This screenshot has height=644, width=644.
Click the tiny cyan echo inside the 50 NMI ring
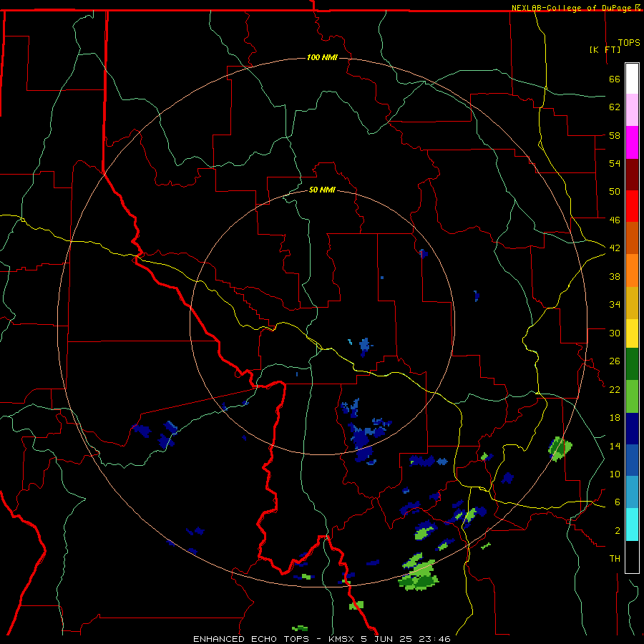350,342
